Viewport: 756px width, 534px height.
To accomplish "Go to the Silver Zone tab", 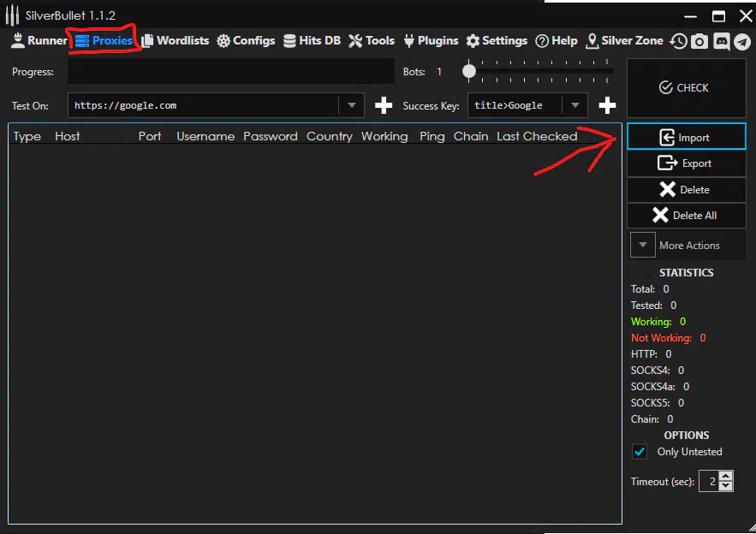I will pos(624,40).
